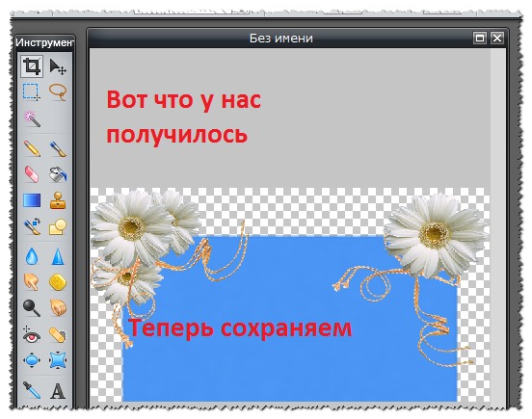Select the Text tool letter A
532x419 pixels.
coord(58,391)
